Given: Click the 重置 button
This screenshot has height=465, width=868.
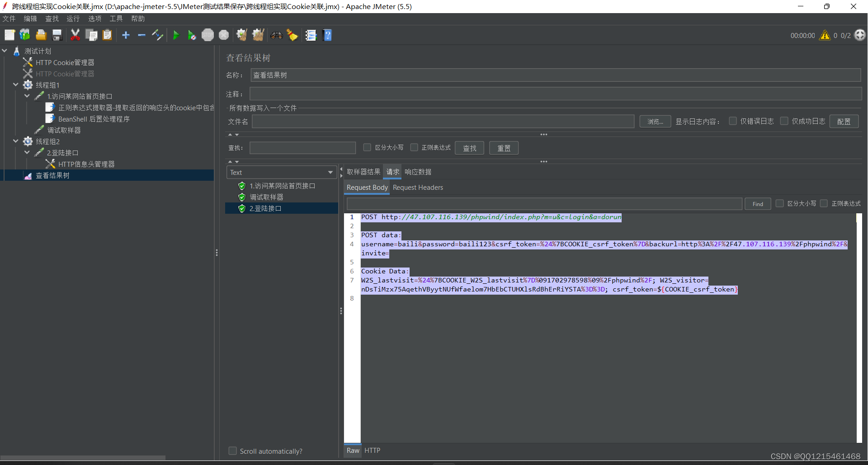Looking at the screenshot, I should point(504,148).
